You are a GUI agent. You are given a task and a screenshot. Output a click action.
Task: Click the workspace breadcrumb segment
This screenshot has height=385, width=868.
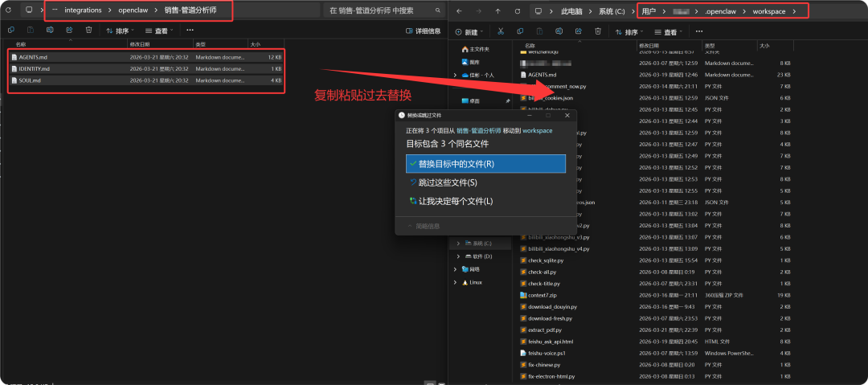[x=769, y=11]
